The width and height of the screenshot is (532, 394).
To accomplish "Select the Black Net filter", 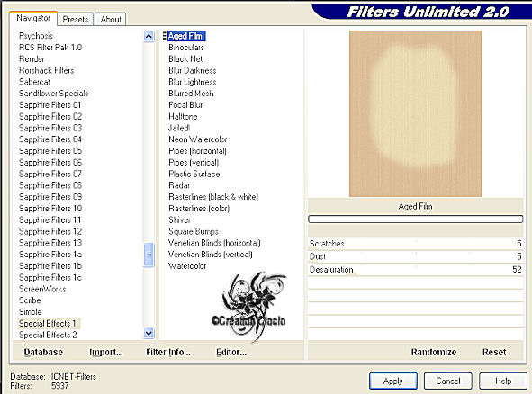I will 185,59.
